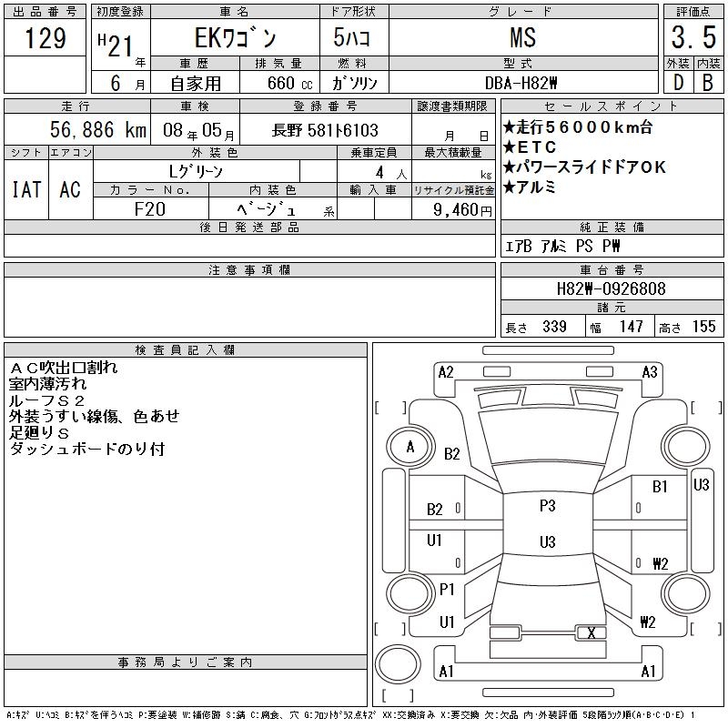Click the セールスポイント header
Screen dimensions: 728x728
pyautogui.click(x=611, y=106)
